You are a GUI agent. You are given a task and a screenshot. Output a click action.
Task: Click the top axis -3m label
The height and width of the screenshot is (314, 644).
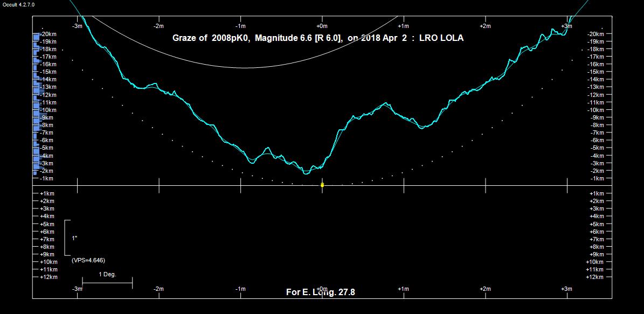[x=77, y=26]
